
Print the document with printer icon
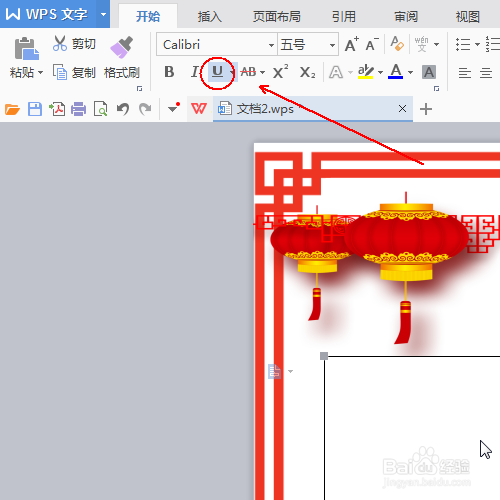coord(79,109)
